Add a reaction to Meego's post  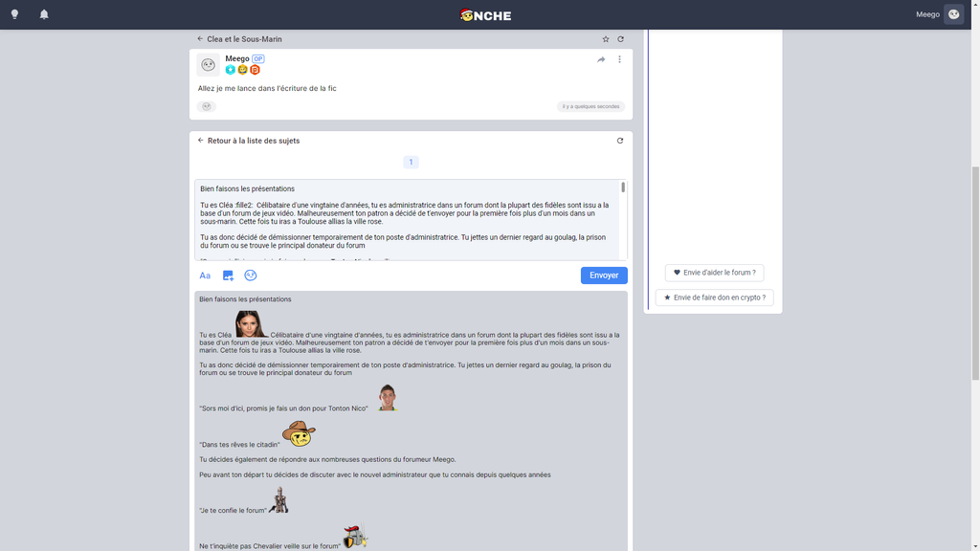pyautogui.click(x=207, y=106)
